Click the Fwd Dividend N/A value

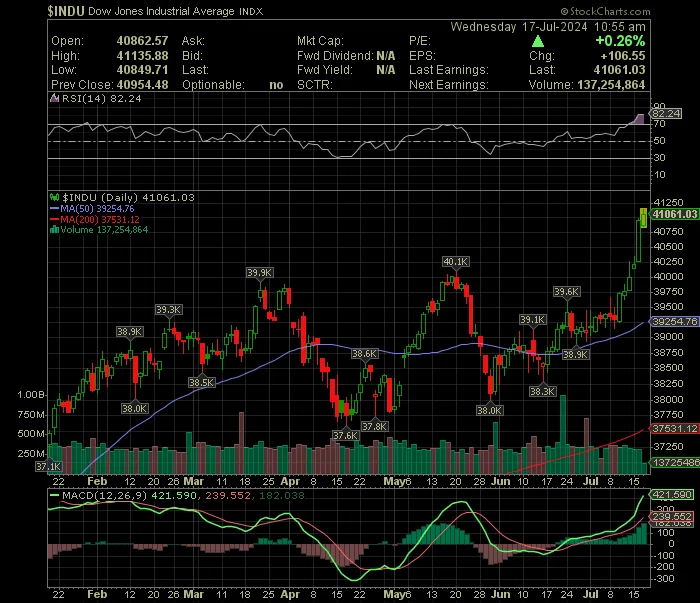(x=386, y=56)
